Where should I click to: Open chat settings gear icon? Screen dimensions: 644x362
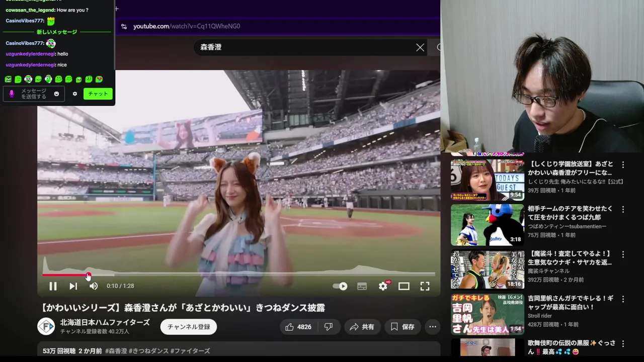coord(75,94)
